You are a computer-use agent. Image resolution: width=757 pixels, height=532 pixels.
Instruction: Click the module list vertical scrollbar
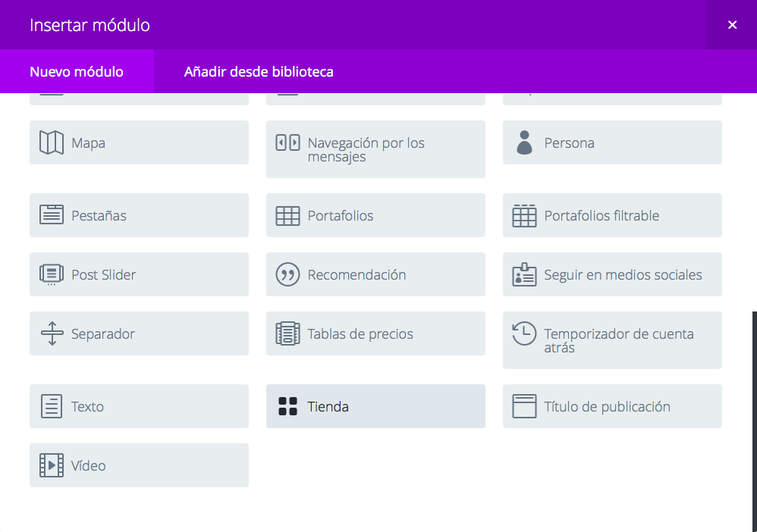click(x=755, y=421)
